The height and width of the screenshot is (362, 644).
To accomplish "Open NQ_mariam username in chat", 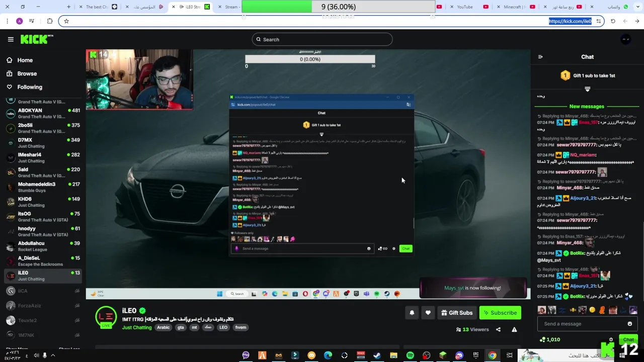I will pyautogui.click(x=583, y=155).
